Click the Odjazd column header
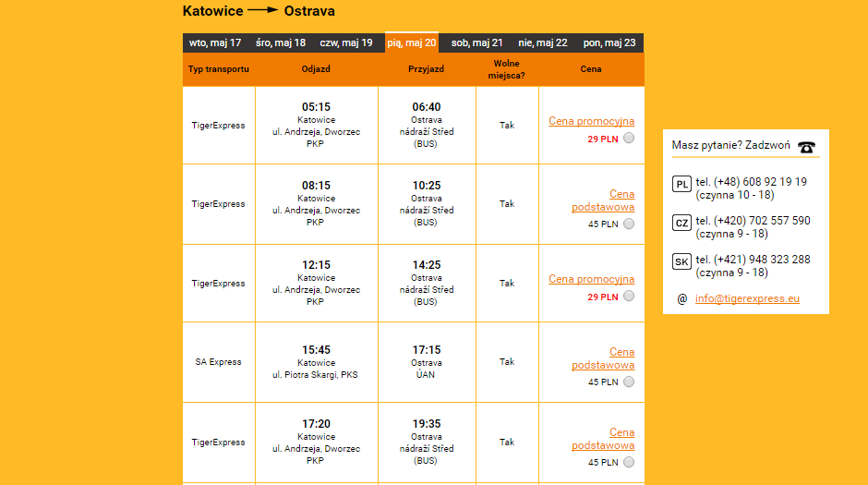 click(x=316, y=69)
